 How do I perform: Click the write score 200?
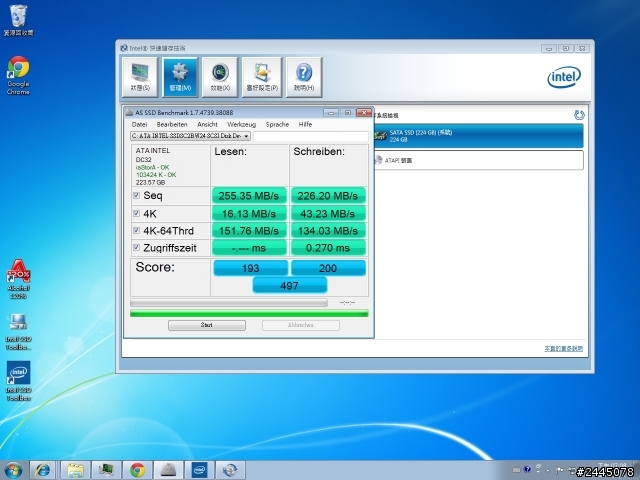point(328,268)
